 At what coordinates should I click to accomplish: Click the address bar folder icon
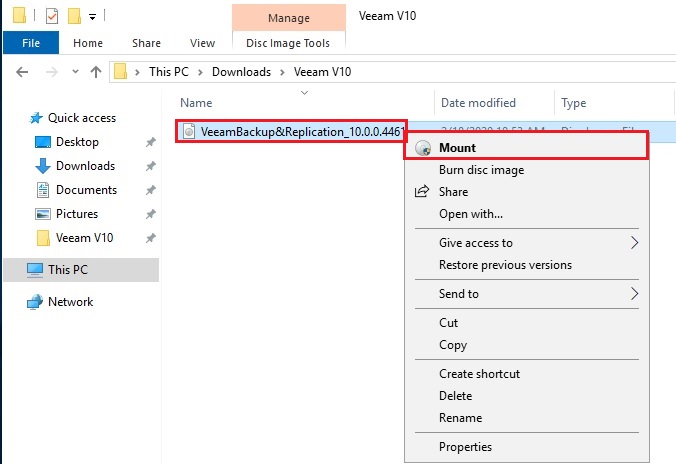(120, 72)
